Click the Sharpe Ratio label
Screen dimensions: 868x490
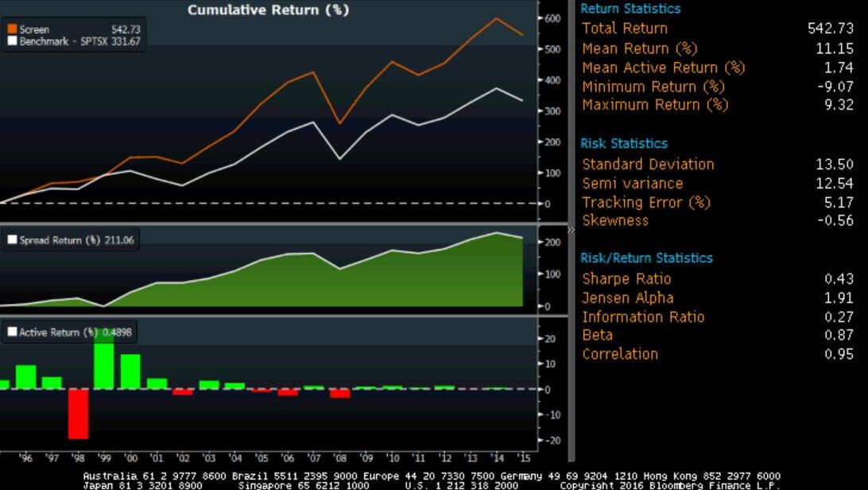(x=626, y=279)
